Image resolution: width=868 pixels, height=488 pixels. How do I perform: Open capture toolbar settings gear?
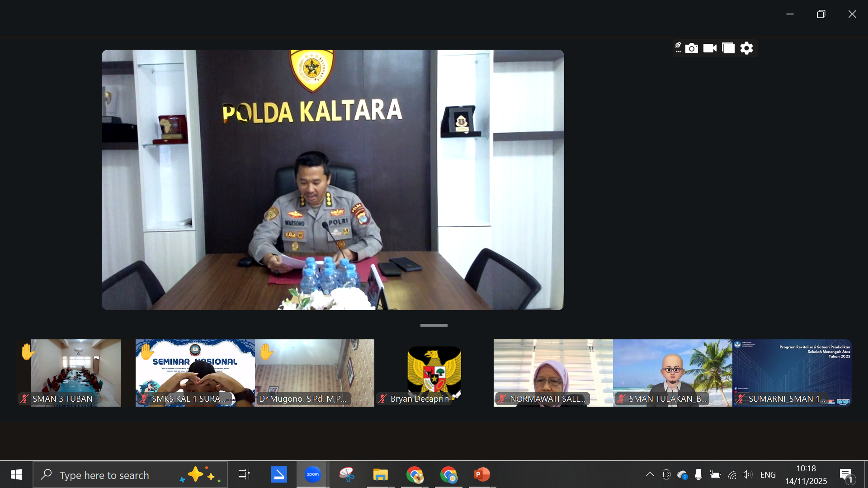pos(746,48)
